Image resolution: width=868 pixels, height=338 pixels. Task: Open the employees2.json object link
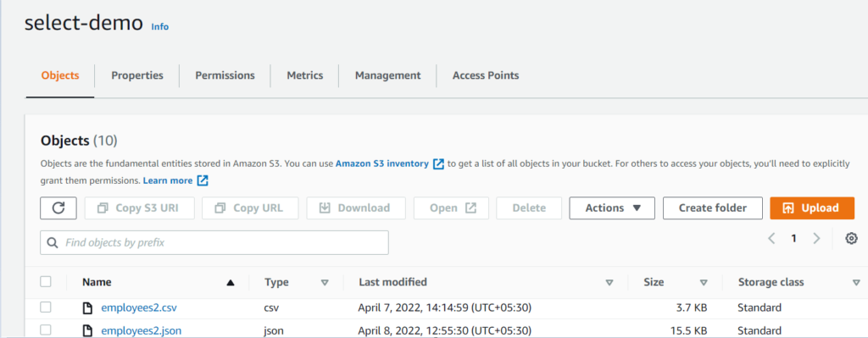tap(142, 331)
